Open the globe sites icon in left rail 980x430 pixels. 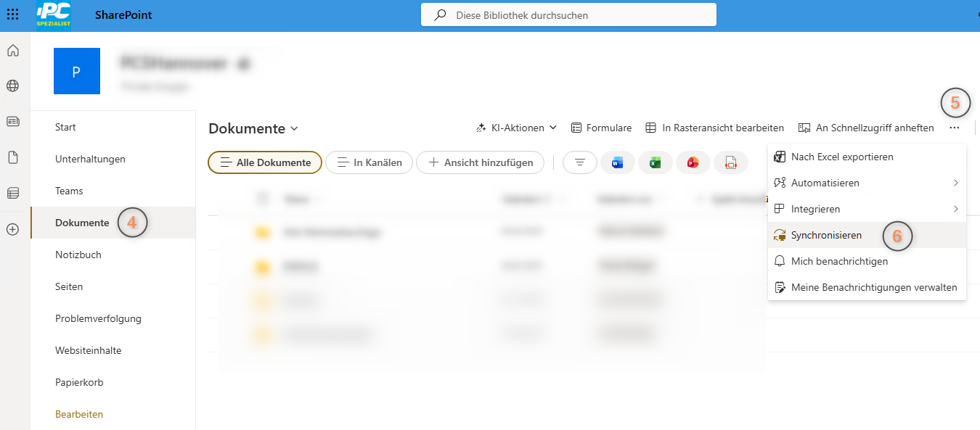12,86
